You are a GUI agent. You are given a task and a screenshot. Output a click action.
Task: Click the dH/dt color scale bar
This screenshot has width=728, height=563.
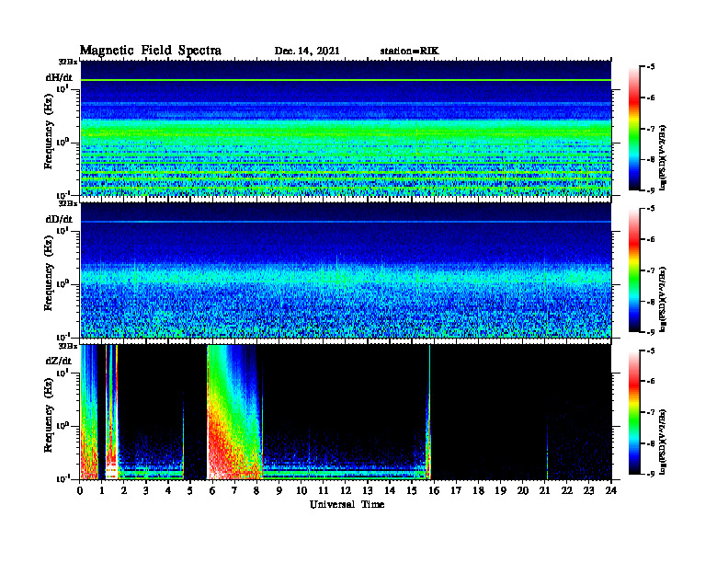pos(633,129)
